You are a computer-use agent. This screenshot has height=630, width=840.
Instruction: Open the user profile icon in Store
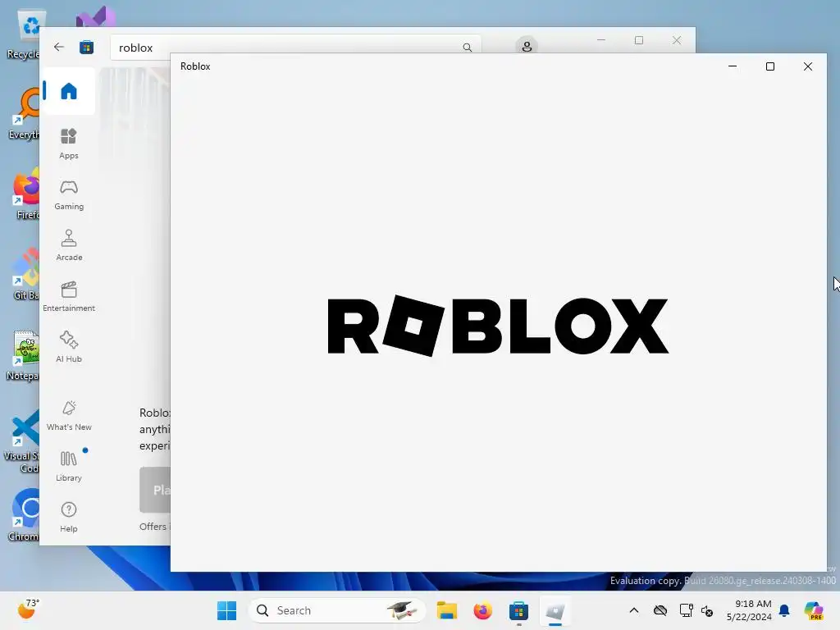527,47
